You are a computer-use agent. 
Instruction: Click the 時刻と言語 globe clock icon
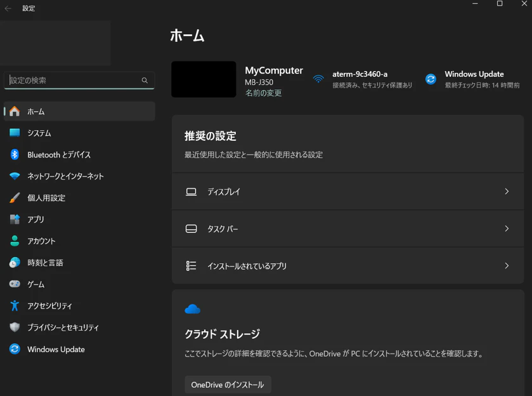(x=14, y=263)
